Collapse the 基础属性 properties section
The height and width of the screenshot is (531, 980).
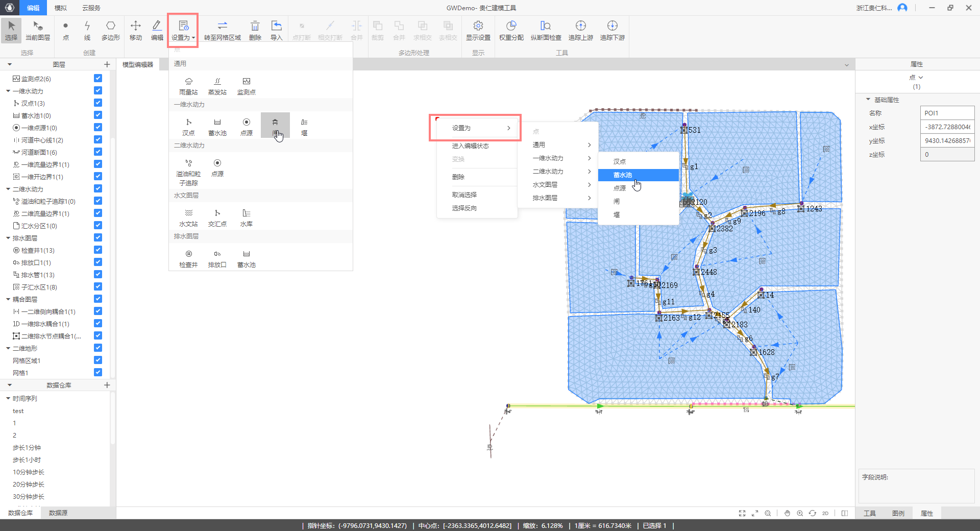(868, 100)
